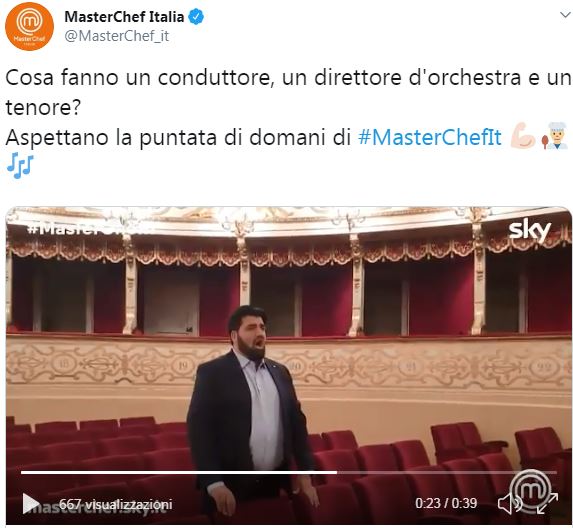573x528 pixels.
Task: Open the tweet options chevron menu
Action: [x=565, y=15]
